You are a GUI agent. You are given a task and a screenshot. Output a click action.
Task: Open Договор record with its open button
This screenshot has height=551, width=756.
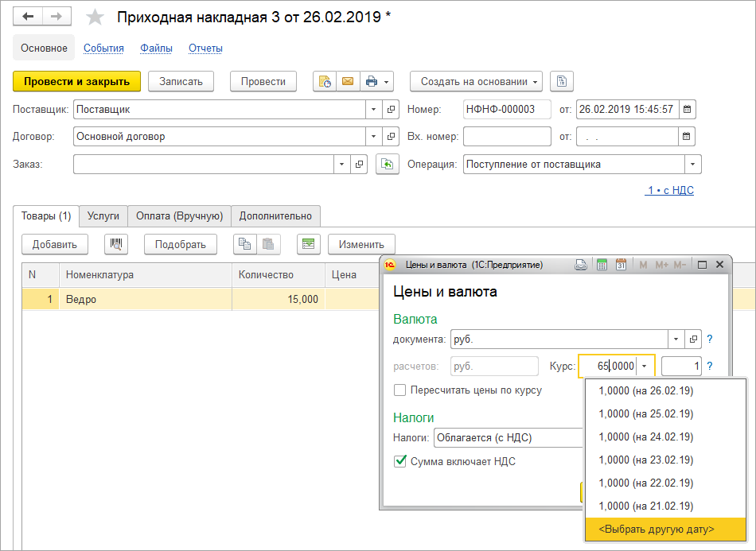391,136
